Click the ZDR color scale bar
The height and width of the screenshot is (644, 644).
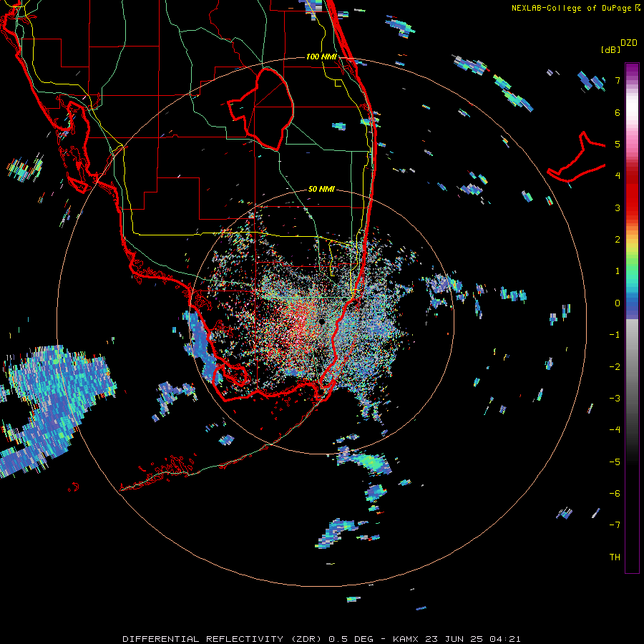pos(632,318)
